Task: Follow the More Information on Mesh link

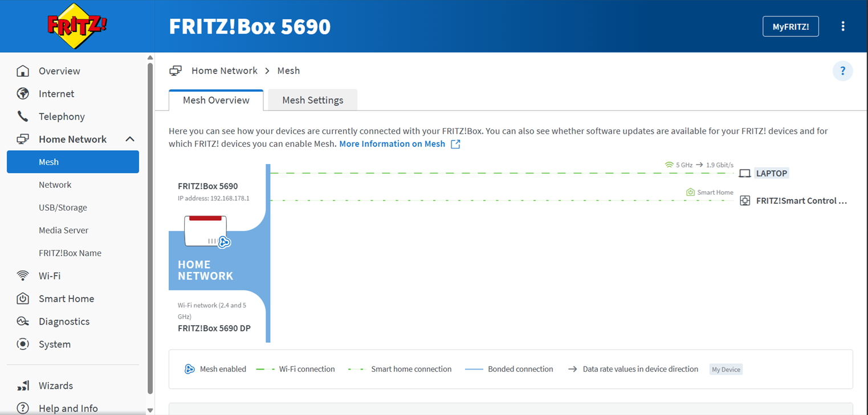Action: click(x=392, y=144)
